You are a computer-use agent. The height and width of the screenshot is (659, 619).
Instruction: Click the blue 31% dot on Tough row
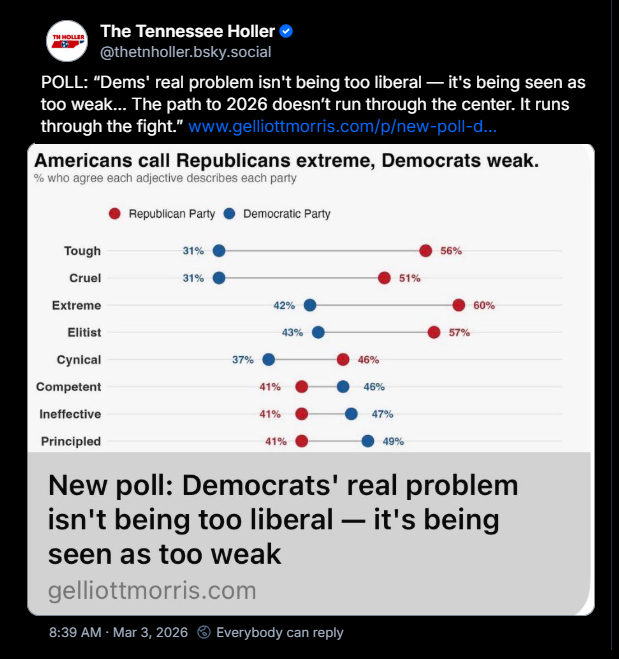click(x=219, y=251)
